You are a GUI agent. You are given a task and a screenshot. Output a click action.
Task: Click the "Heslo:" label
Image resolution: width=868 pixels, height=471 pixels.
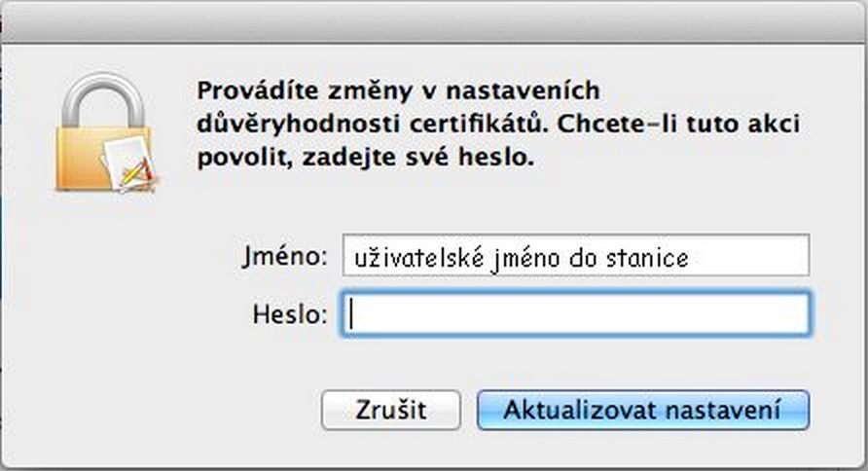click(290, 314)
